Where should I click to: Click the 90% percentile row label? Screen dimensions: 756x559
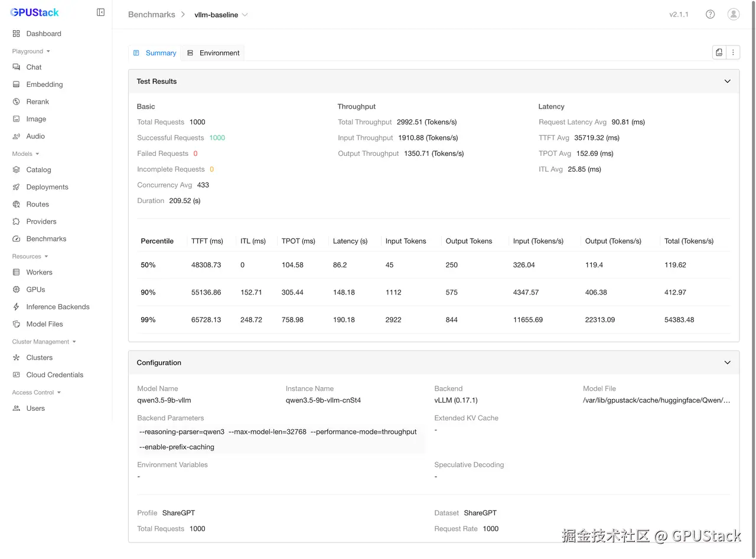coord(148,292)
